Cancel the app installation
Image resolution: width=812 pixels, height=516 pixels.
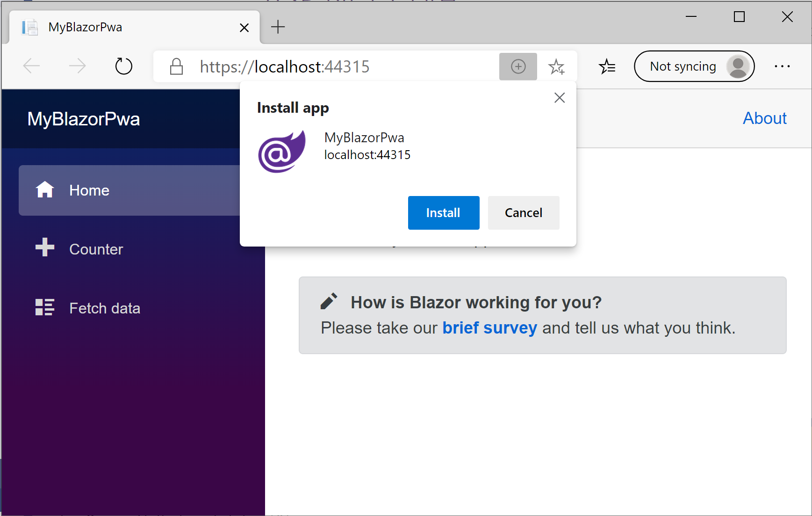point(523,212)
